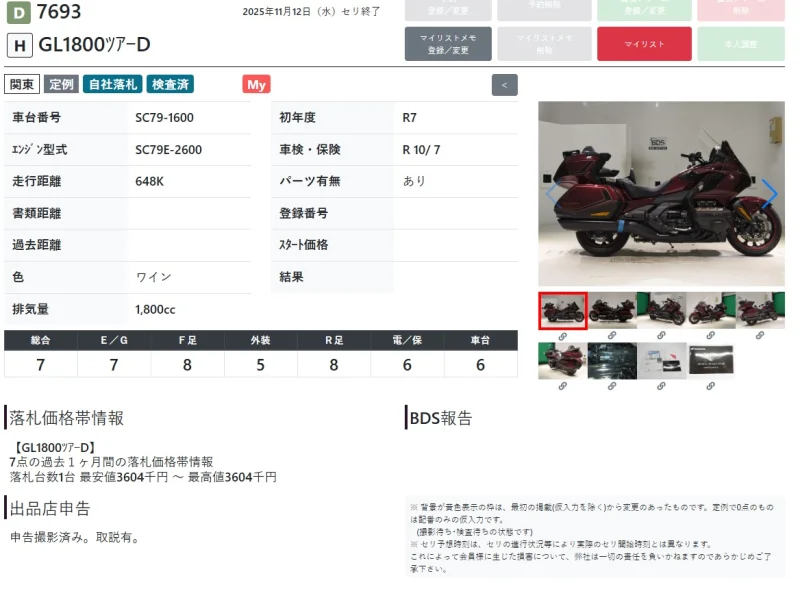
Task: Click the パーツ有無 value あり
Action: click(414, 182)
